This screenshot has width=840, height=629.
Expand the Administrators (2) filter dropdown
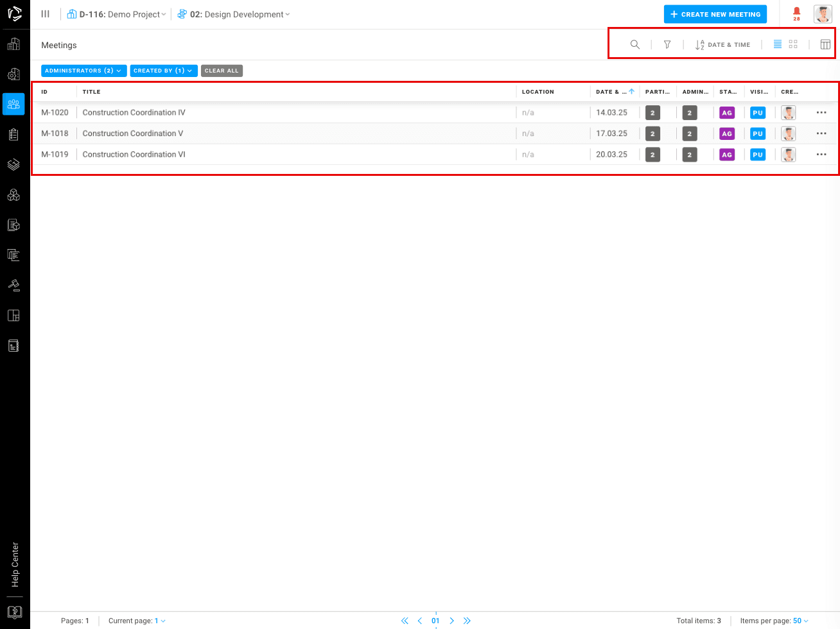[83, 71]
